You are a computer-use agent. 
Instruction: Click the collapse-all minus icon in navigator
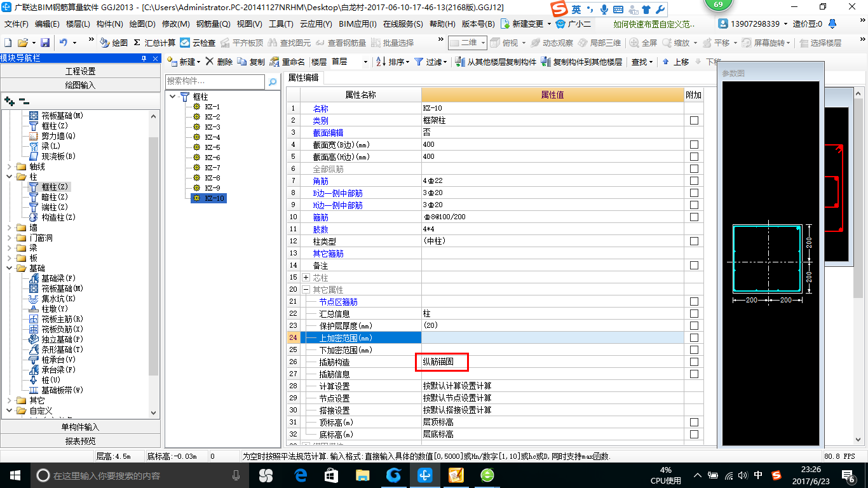tap(24, 100)
